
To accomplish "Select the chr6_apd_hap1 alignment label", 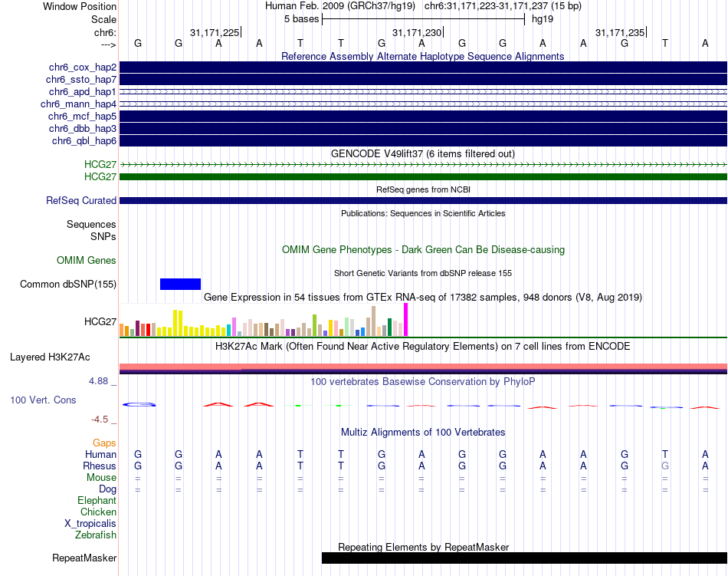I will coord(83,91).
